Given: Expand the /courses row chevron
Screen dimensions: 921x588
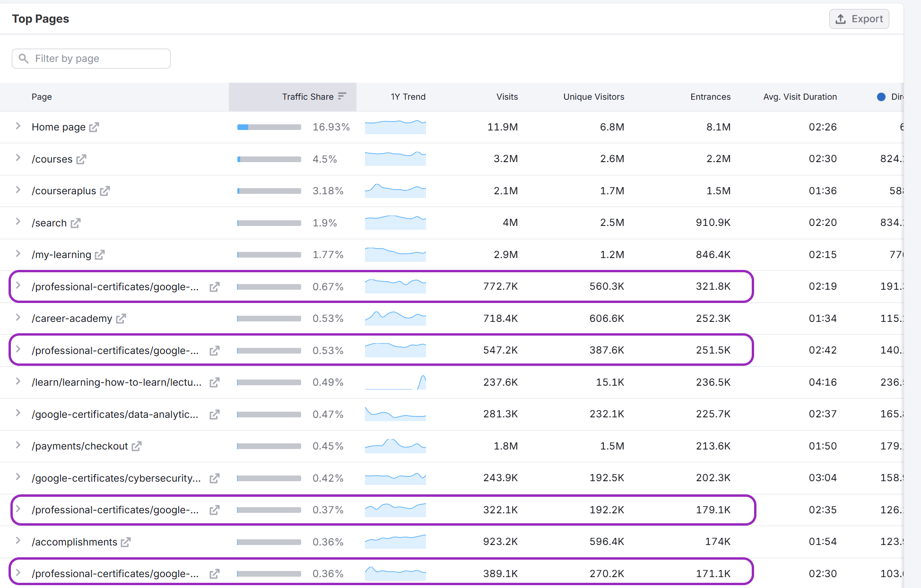Looking at the screenshot, I should click(x=18, y=158).
